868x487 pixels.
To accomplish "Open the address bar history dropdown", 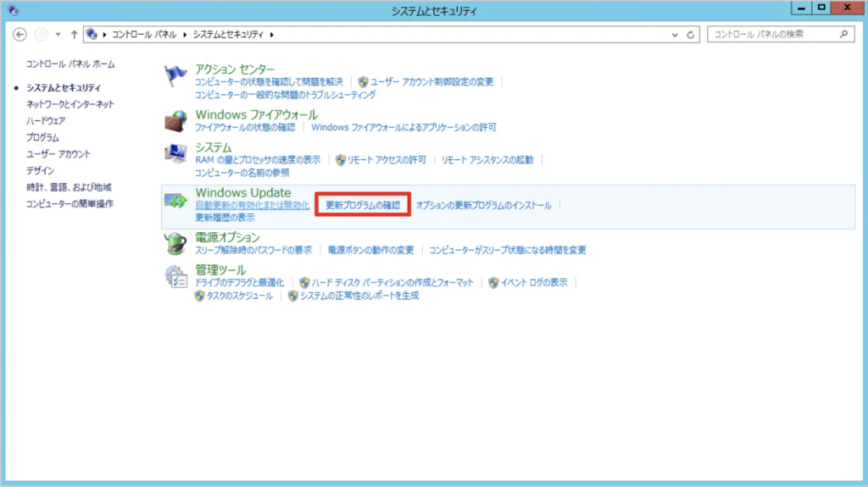I will 675,35.
